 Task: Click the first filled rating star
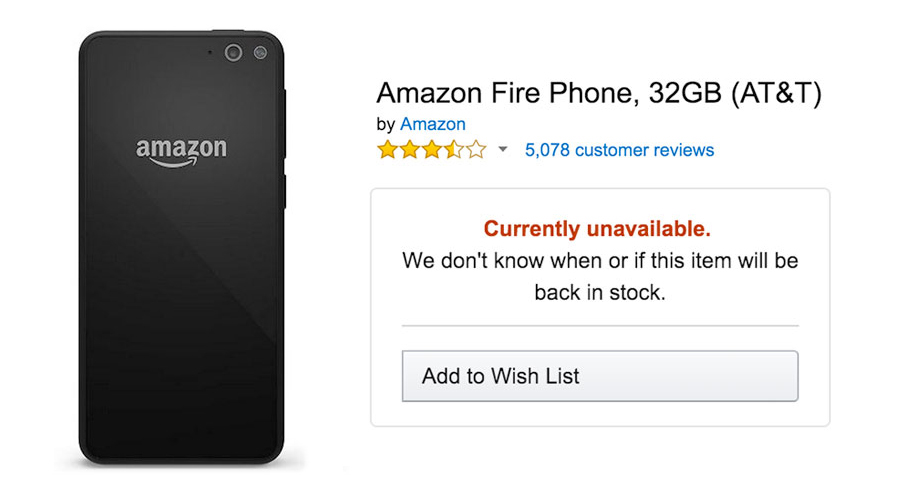coord(387,150)
